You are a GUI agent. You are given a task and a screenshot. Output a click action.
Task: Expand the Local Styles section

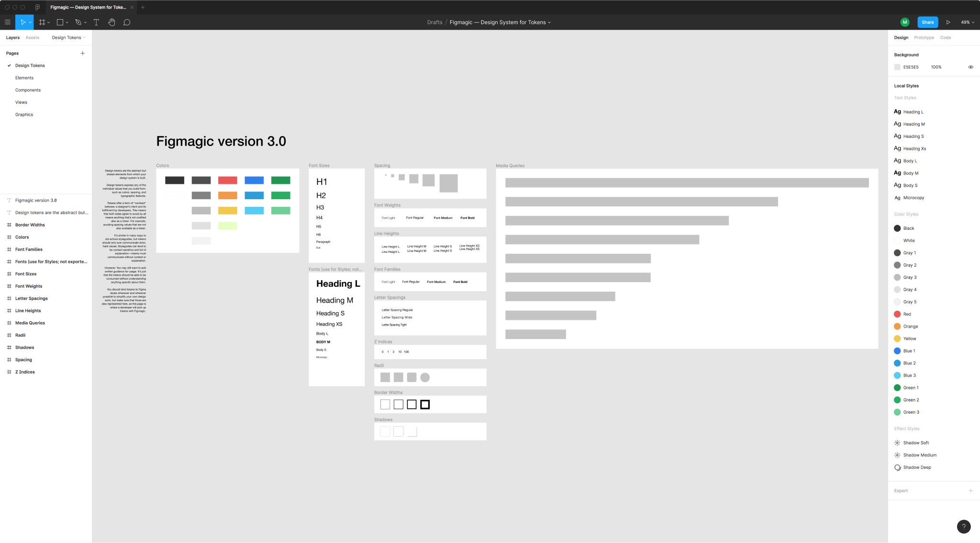pos(906,86)
